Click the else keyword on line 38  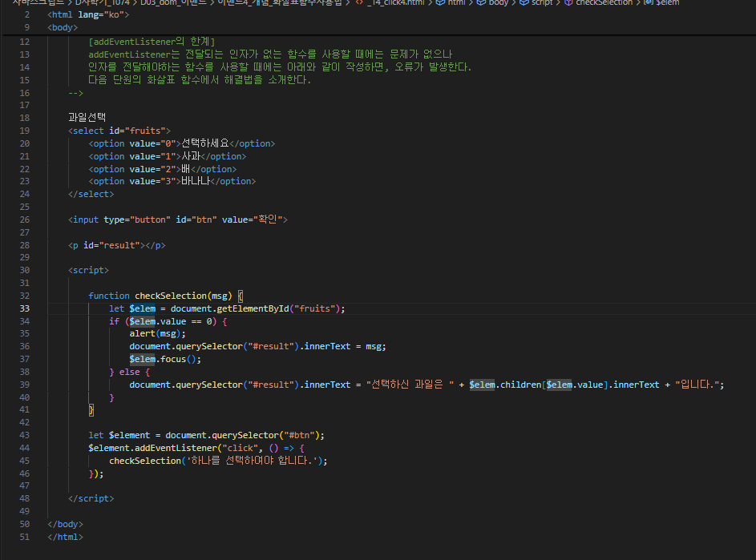(129, 372)
